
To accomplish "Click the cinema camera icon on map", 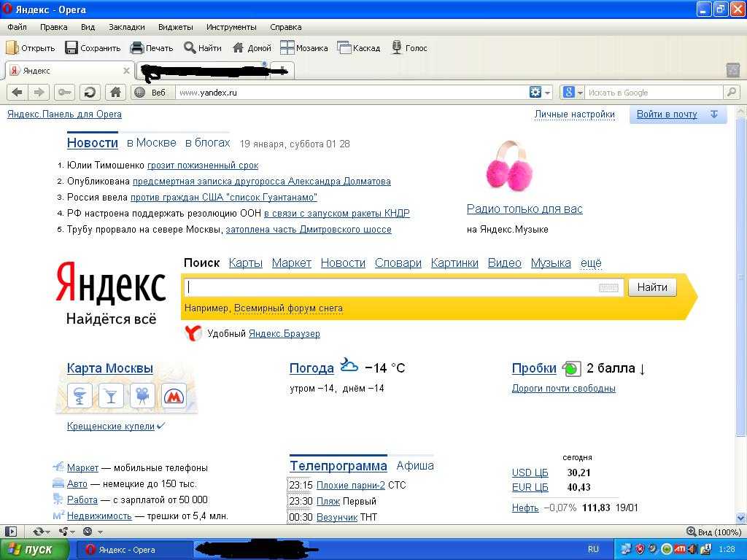I will coord(142,396).
